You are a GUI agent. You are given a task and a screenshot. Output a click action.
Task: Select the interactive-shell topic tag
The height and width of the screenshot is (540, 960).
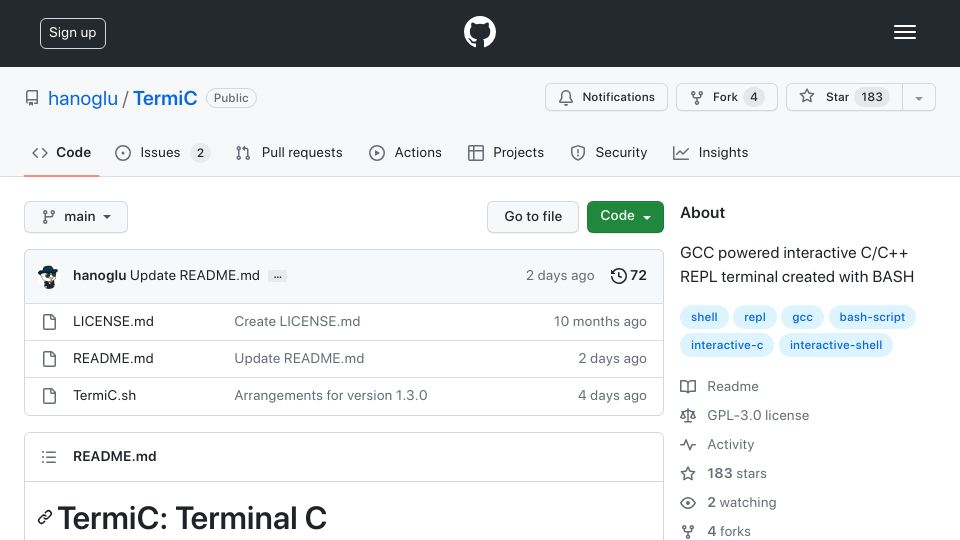[x=836, y=345]
